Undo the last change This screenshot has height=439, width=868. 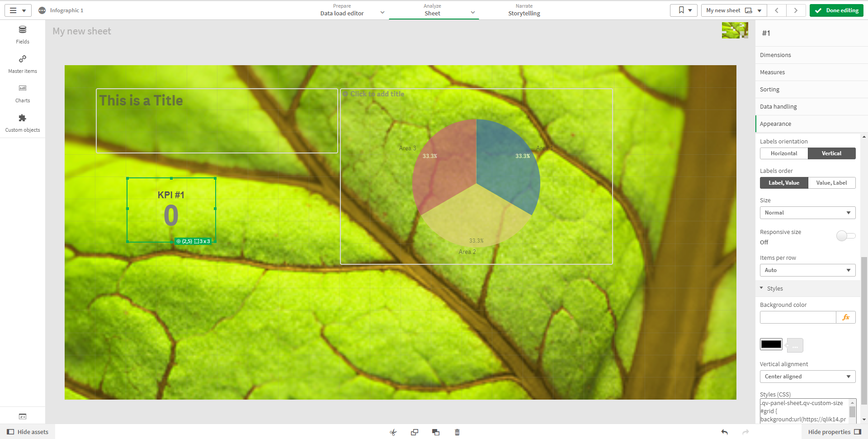coord(725,432)
